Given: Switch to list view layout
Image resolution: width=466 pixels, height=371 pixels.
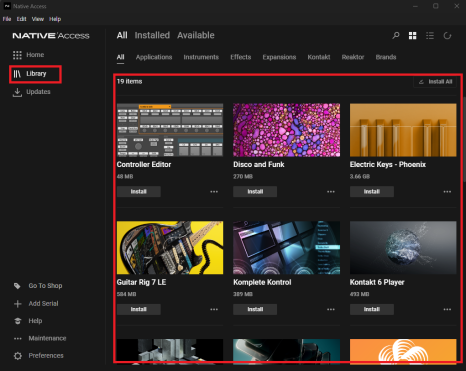Looking at the screenshot, I should tap(430, 35).
